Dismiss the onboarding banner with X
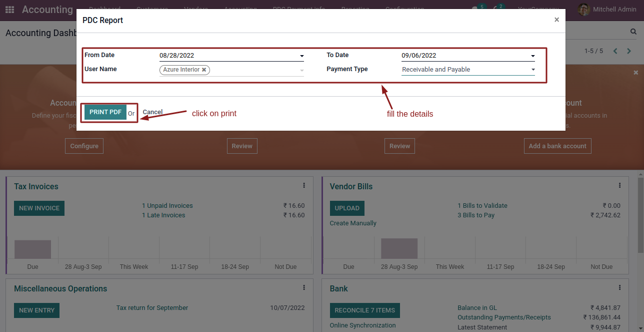644x332 pixels. 636,73
